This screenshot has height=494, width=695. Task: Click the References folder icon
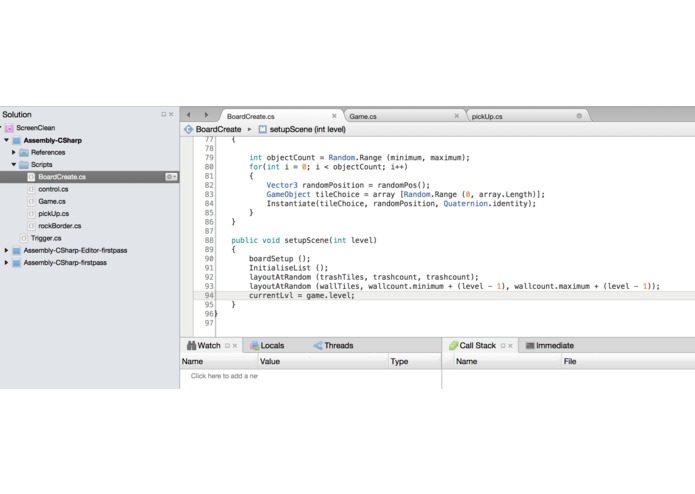[24, 152]
